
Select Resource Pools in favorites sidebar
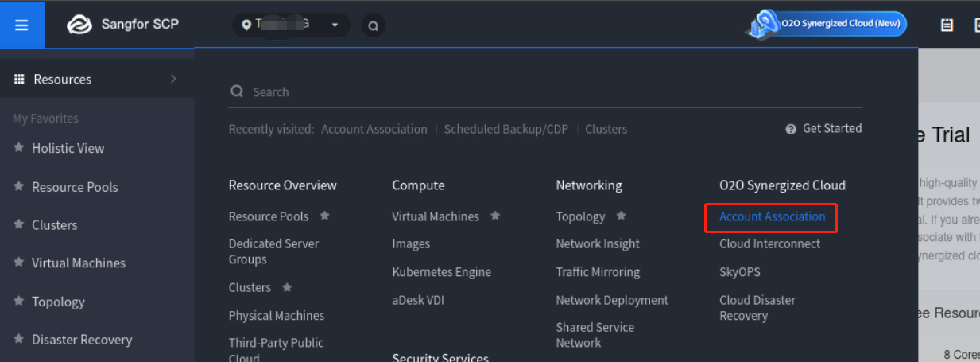click(75, 187)
